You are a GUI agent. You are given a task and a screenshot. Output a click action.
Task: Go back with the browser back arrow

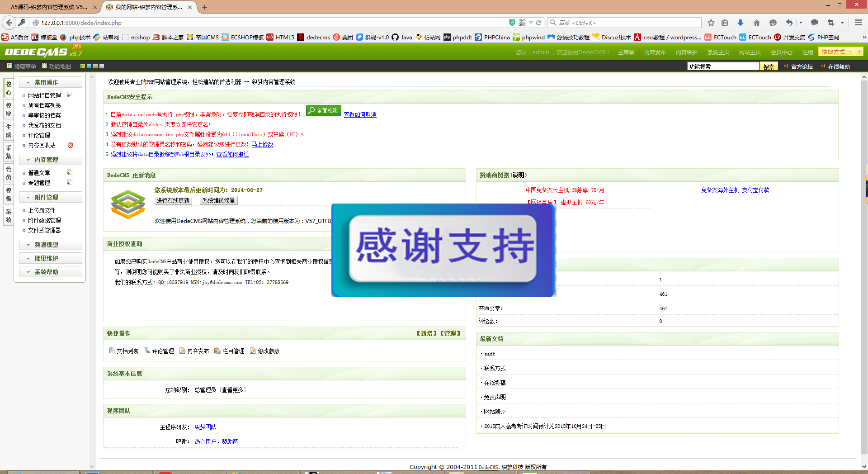pyautogui.click(x=9, y=23)
